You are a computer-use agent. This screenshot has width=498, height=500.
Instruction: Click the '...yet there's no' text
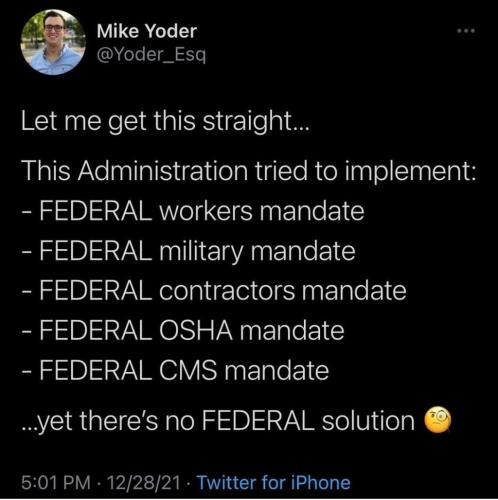coord(108,421)
